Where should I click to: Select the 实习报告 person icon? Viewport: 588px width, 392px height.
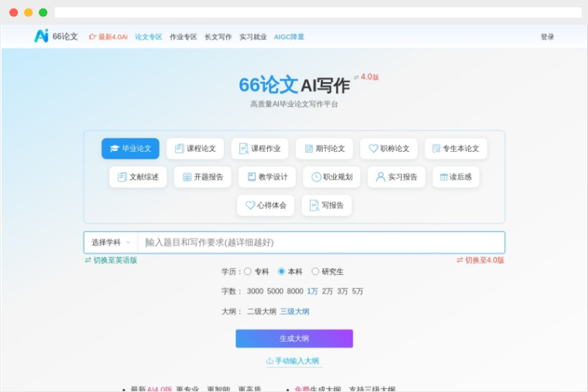click(380, 177)
